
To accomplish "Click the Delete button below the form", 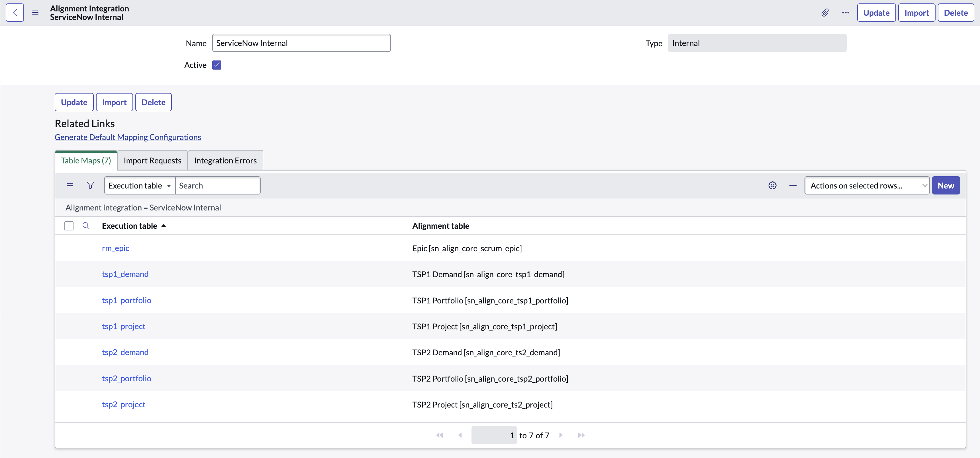I will [154, 102].
